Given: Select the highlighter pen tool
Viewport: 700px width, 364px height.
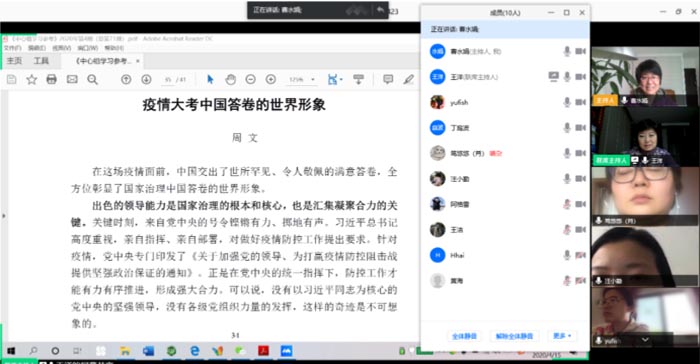Looking at the screenshot, I should coord(408,79).
